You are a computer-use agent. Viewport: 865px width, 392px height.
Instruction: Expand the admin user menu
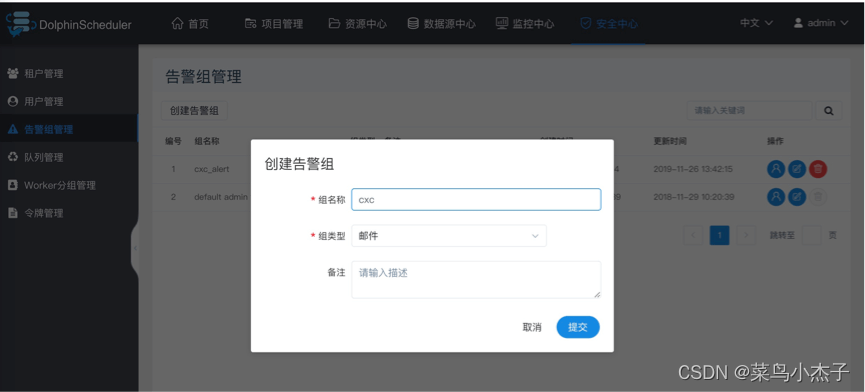(x=821, y=23)
